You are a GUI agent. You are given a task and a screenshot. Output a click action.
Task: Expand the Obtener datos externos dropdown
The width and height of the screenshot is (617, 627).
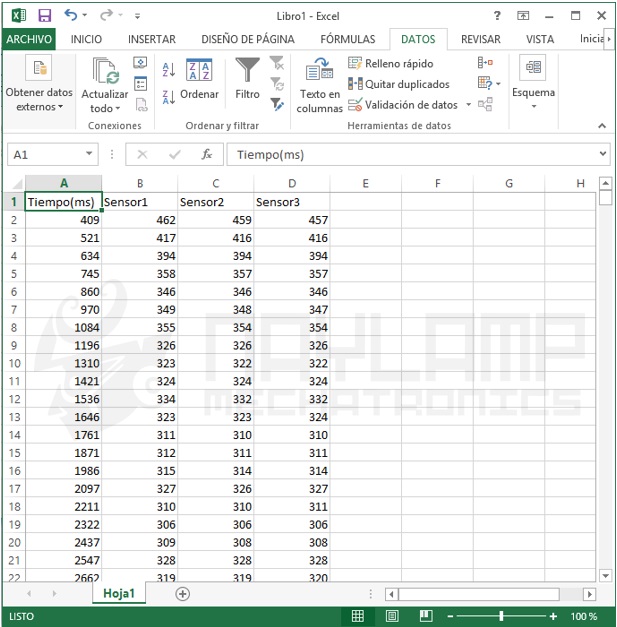39,100
